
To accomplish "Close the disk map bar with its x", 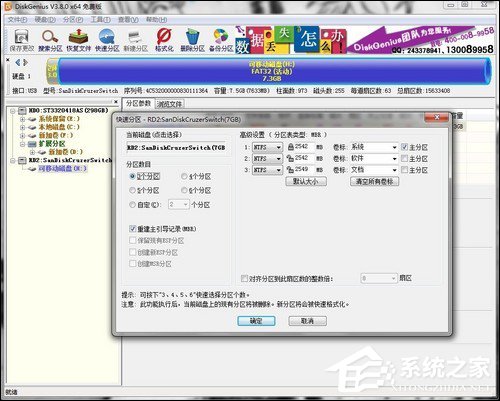I will [x=8, y=60].
